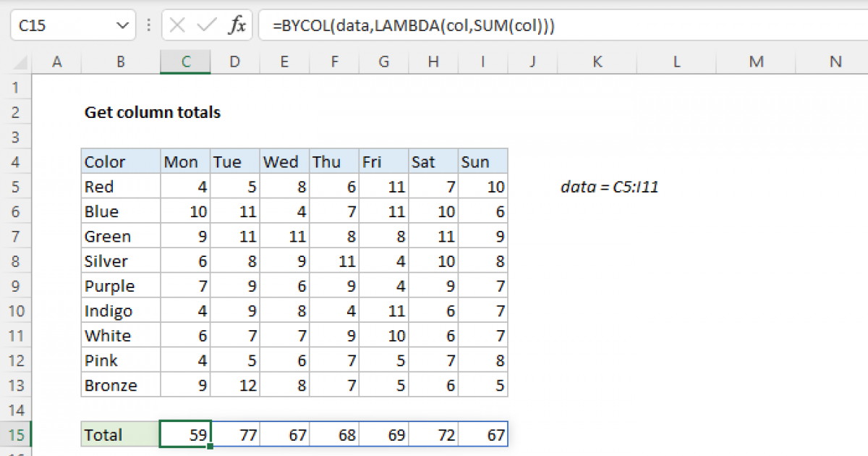Select column I header
The image size is (868, 456).
[482, 63]
